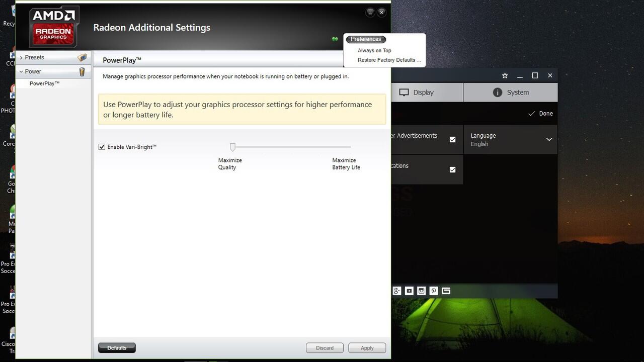Expand the Presets section chevron
The height and width of the screenshot is (362, 644).
21,58
